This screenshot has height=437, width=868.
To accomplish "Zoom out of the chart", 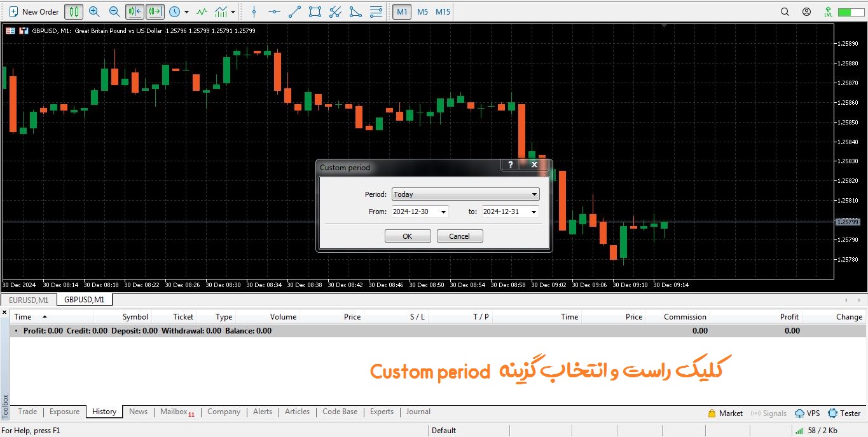I will (114, 11).
